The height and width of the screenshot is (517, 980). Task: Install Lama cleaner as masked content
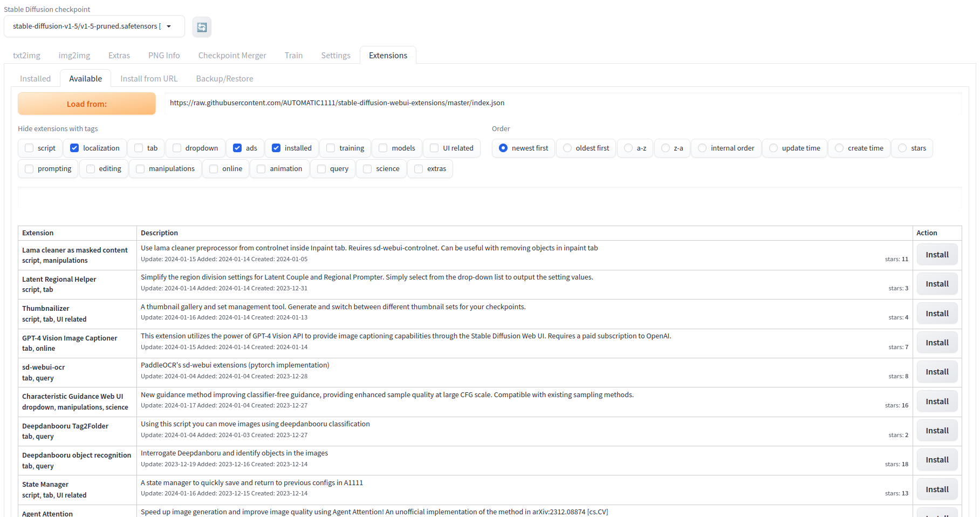(937, 255)
